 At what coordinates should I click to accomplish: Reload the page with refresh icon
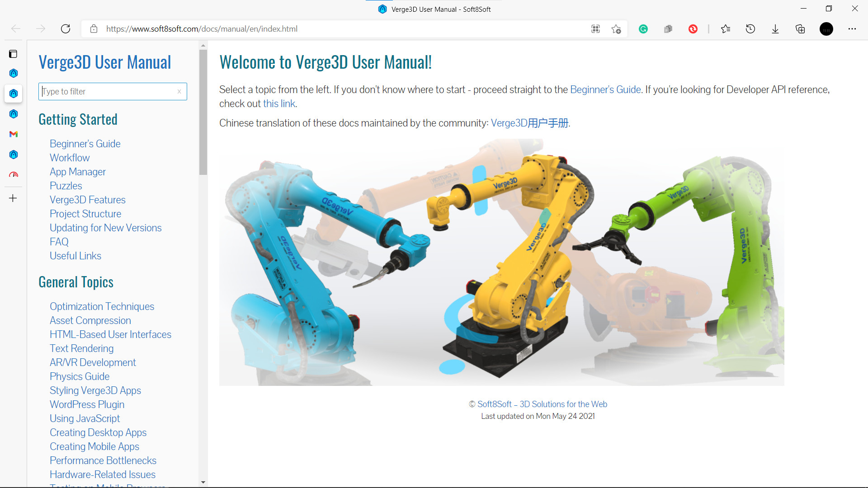pyautogui.click(x=66, y=29)
